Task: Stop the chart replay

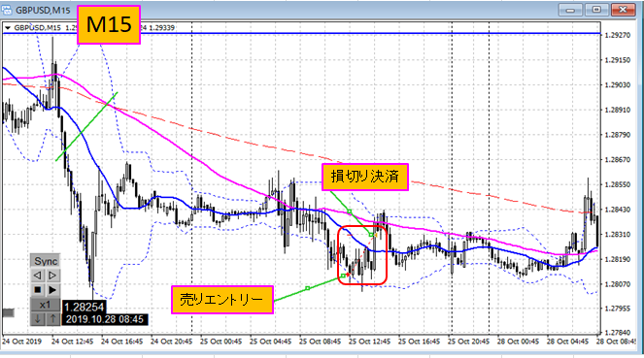Action: coord(37,290)
